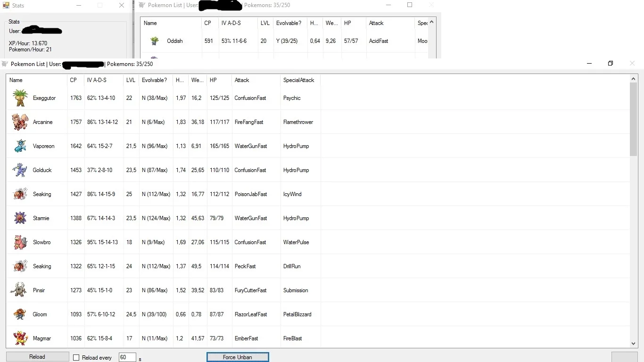Click the sprite of the CP 1427 Seaking
This screenshot has height=362, width=644.
tap(20, 194)
